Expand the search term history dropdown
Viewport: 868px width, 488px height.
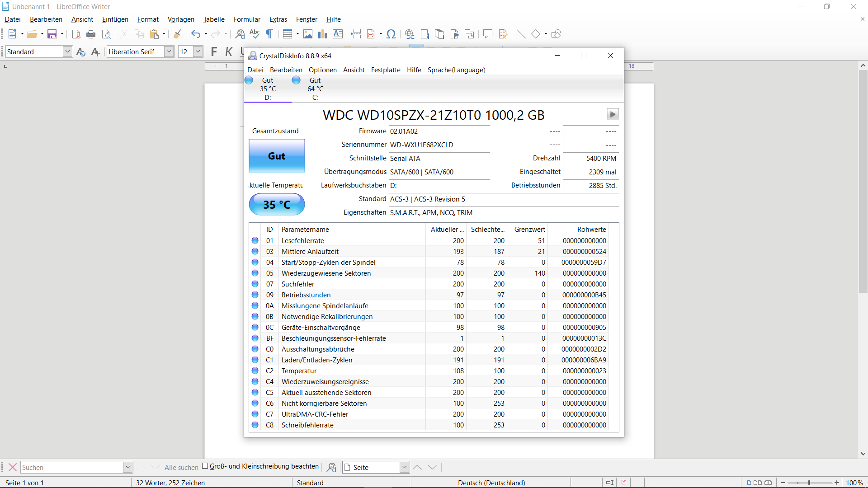(128, 467)
